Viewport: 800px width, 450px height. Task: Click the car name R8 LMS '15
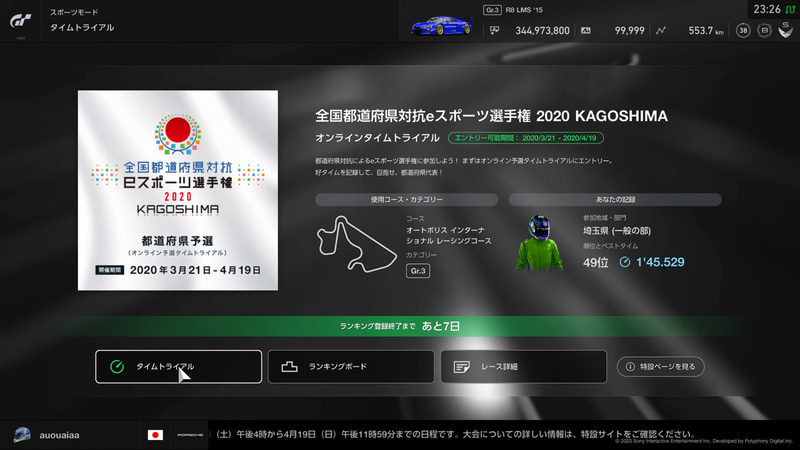524,10
